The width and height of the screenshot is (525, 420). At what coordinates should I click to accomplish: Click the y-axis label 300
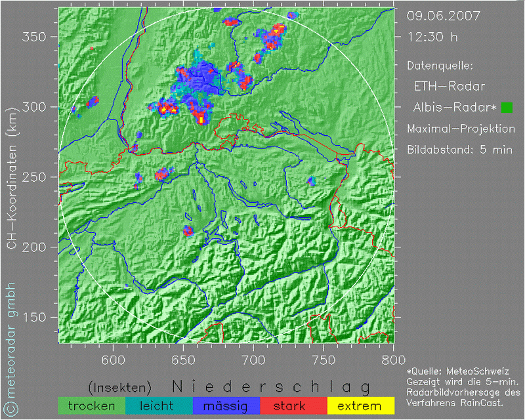(x=34, y=107)
